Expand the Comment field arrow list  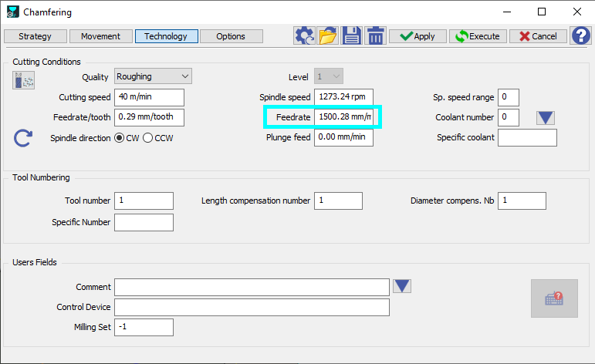(402, 286)
